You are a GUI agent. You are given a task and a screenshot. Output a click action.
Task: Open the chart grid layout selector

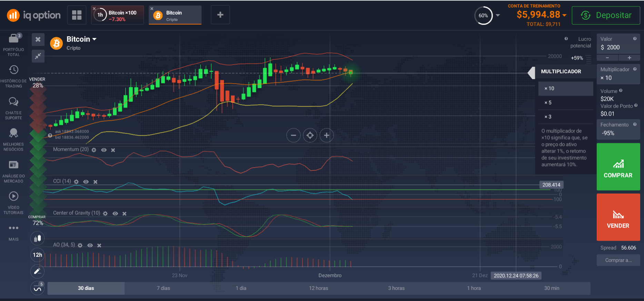[77, 15]
